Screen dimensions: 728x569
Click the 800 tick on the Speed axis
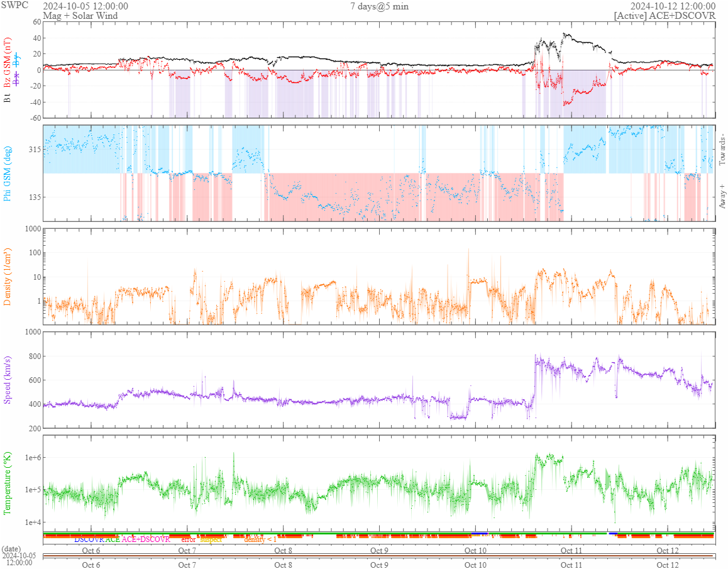35,356
